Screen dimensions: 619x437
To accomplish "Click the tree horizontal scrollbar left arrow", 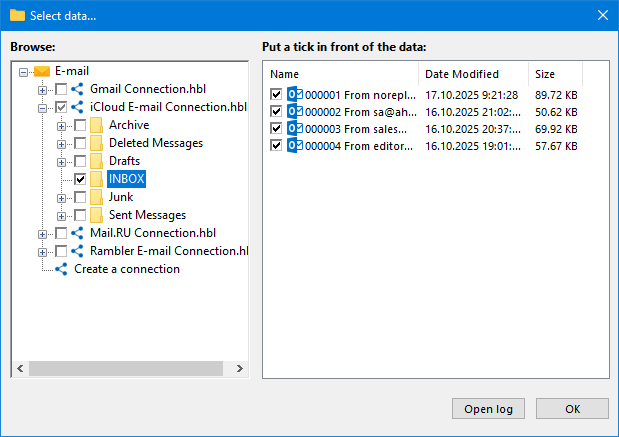I will tap(21, 368).
